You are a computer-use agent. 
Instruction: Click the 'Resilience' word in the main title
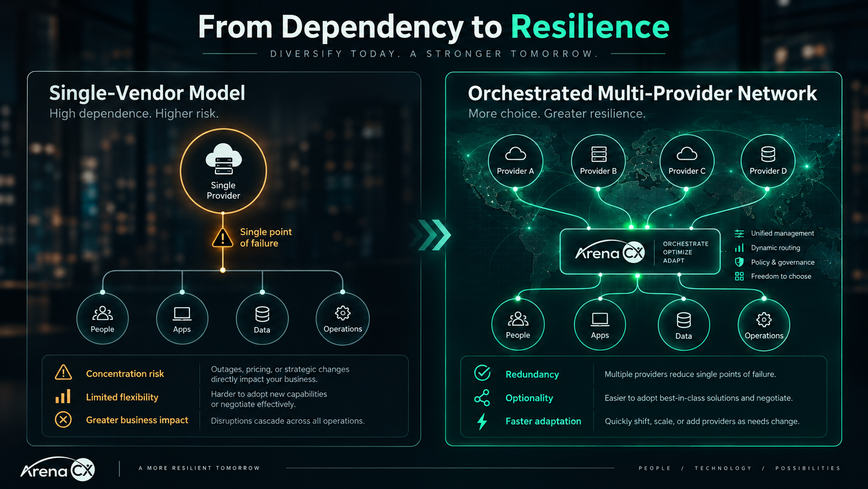pyautogui.click(x=590, y=27)
